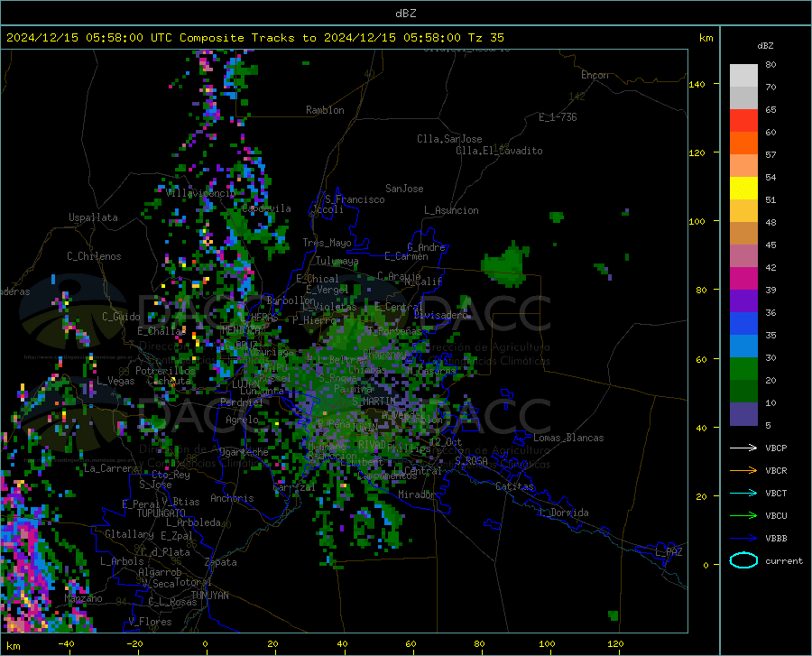Click the 'Encon' place label
This screenshot has height=656, width=812.
595,75
